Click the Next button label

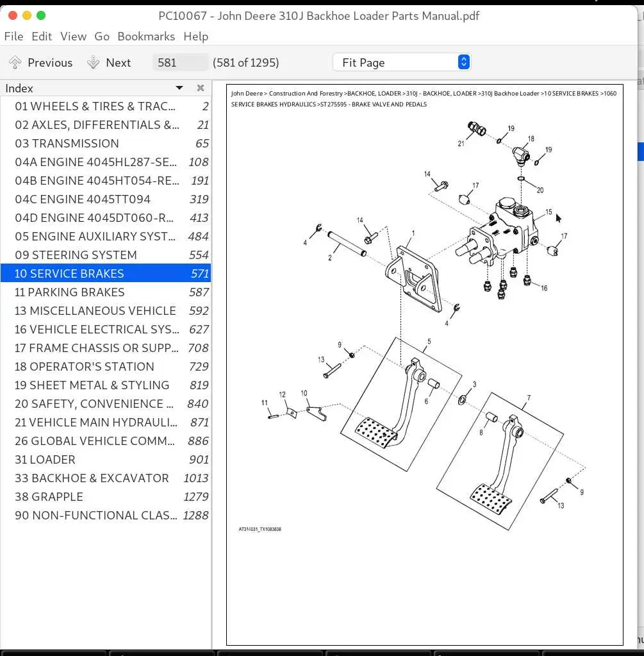(119, 63)
